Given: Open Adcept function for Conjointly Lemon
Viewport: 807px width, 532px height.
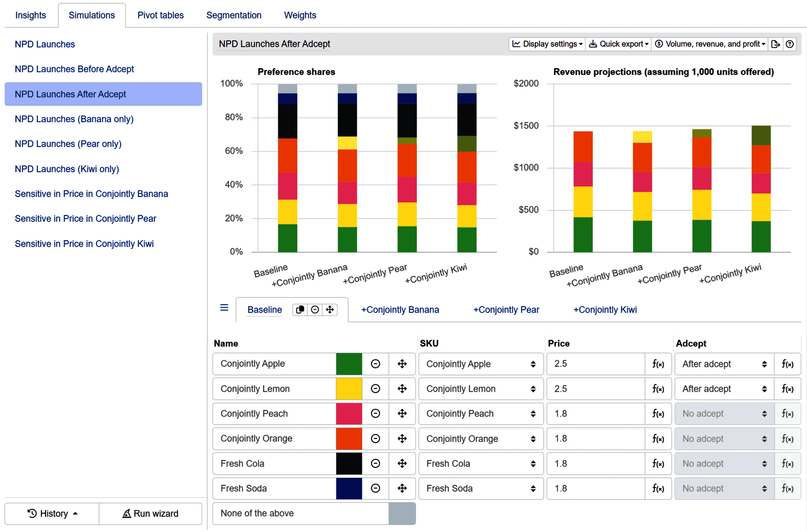Looking at the screenshot, I should coord(787,389).
